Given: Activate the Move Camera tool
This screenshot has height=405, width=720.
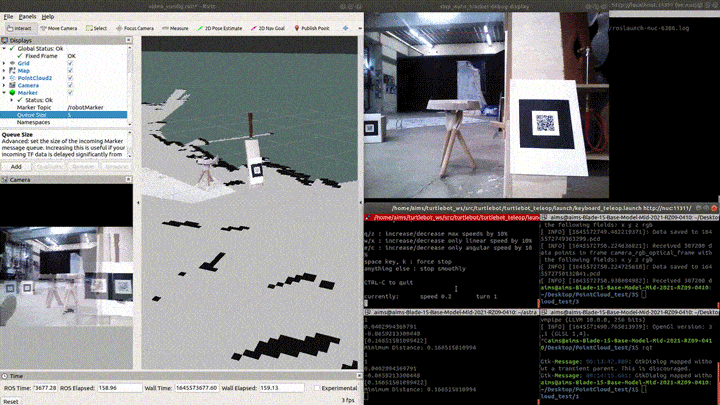Looking at the screenshot, I should 58,29.
